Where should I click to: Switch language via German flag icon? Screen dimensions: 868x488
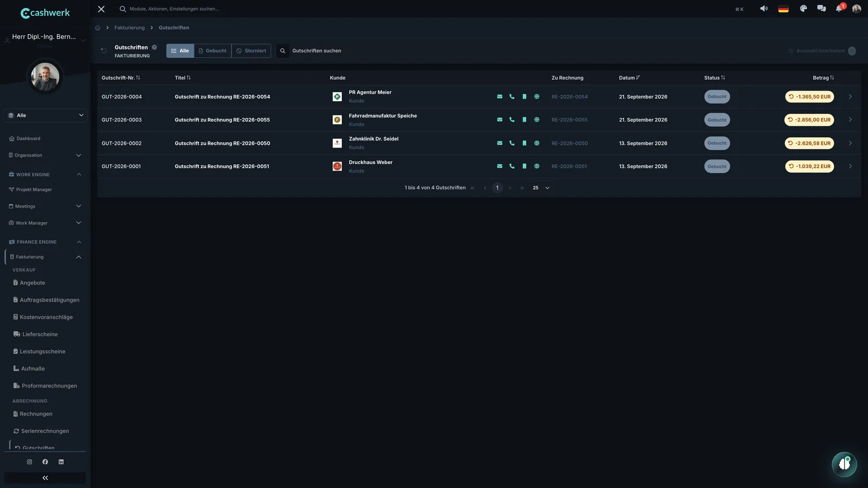pos(783,9)
